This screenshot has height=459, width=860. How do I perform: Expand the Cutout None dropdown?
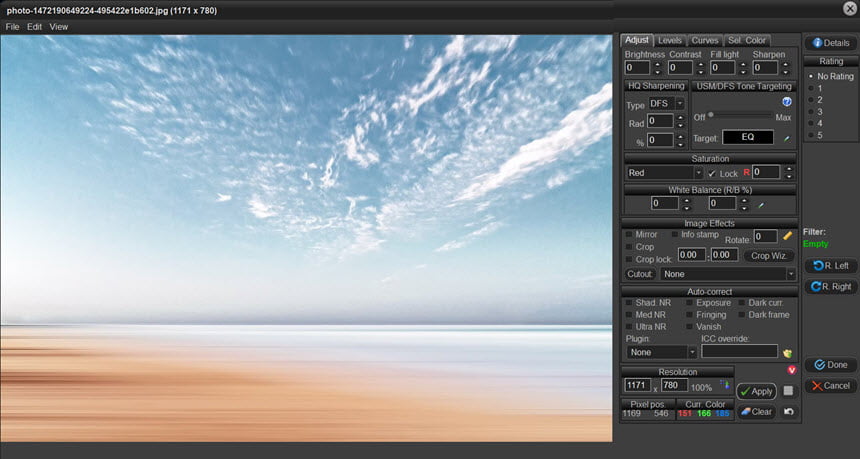(x=728, y=274)
